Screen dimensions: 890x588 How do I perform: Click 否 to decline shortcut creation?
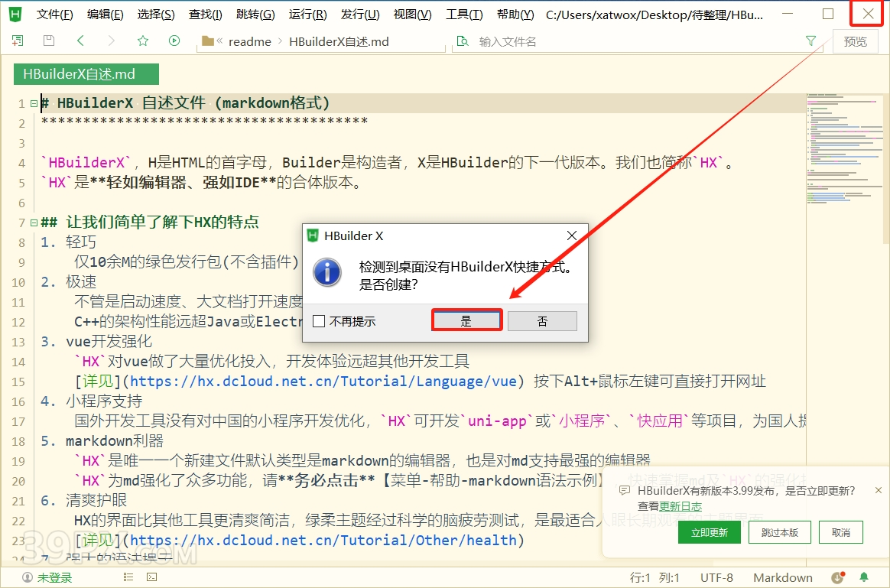[x=542, y=321]
